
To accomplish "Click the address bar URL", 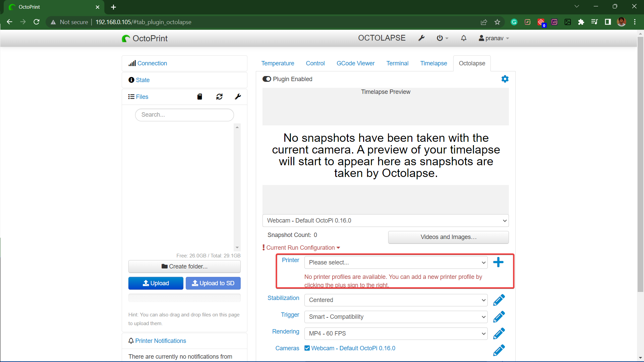I will [143, 22].
